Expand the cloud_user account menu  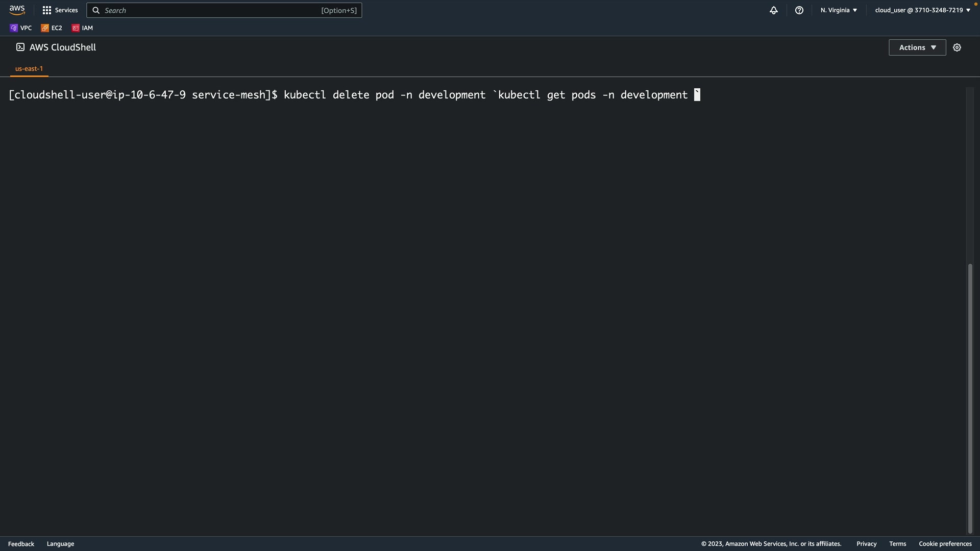pyautogui.click(x=922, y=10)
